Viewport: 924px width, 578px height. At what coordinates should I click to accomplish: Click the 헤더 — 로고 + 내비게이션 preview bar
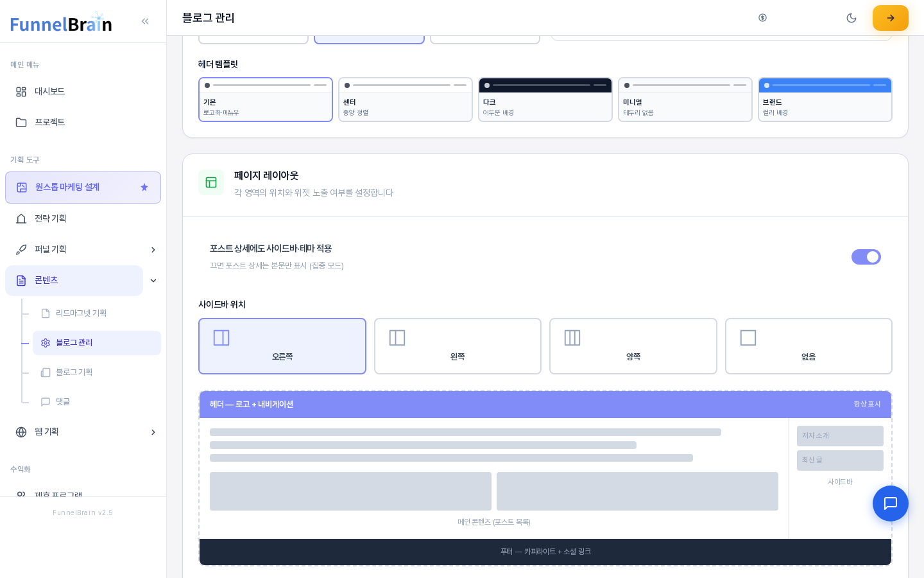tap(545, 405)
